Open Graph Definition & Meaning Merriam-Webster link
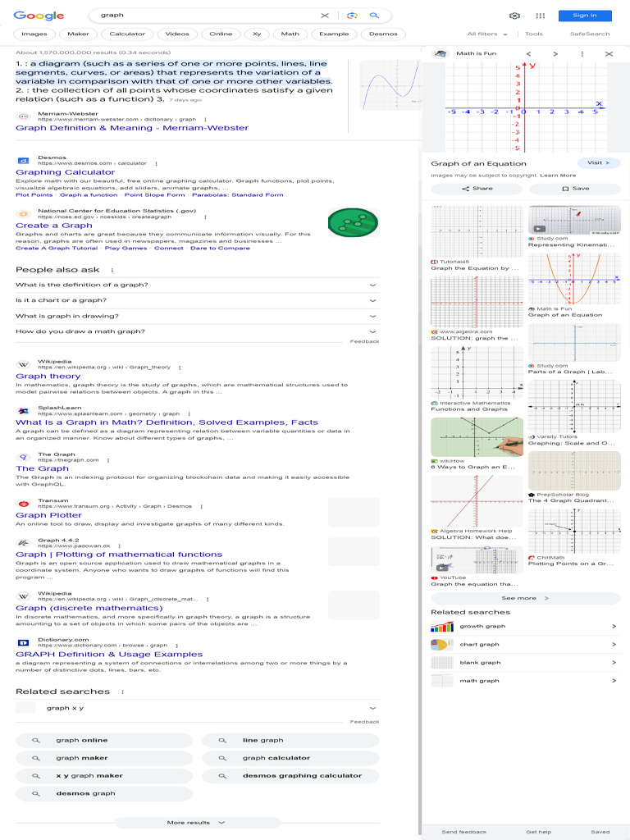 point(132,128)
